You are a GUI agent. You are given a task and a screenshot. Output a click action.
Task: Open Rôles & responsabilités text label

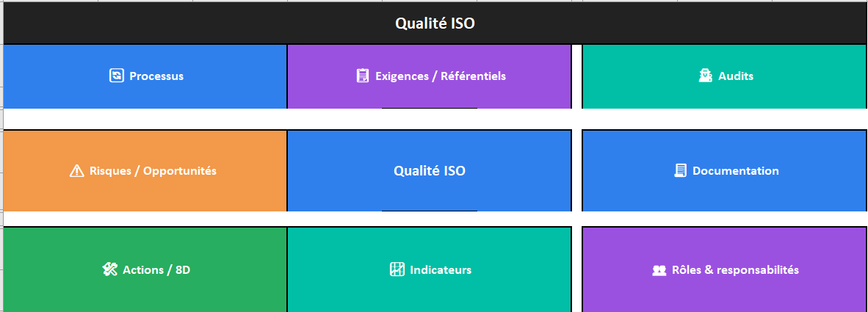[735, 269]
